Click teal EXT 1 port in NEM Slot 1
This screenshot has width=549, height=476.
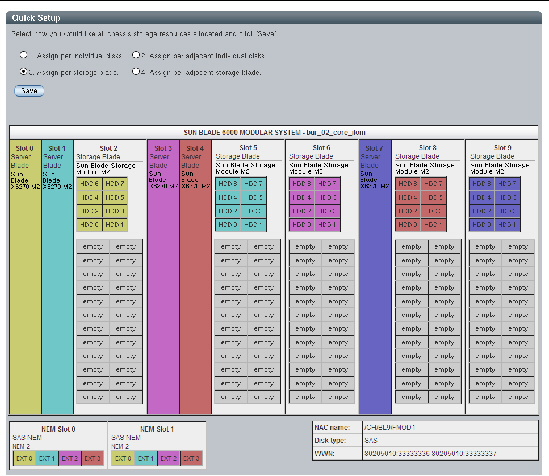146,458
